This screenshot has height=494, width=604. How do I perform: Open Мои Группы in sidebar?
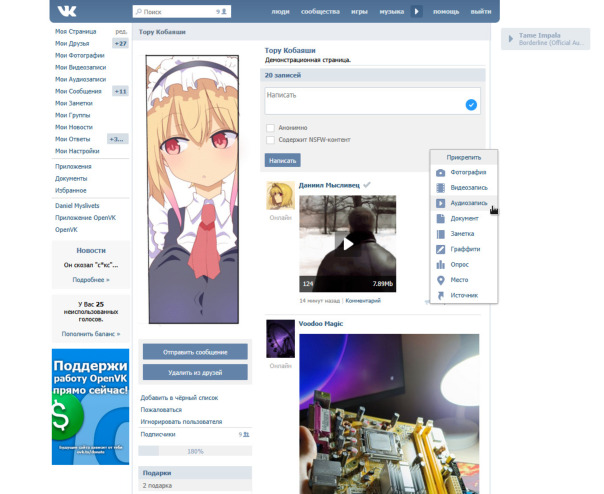coord(72,115)
